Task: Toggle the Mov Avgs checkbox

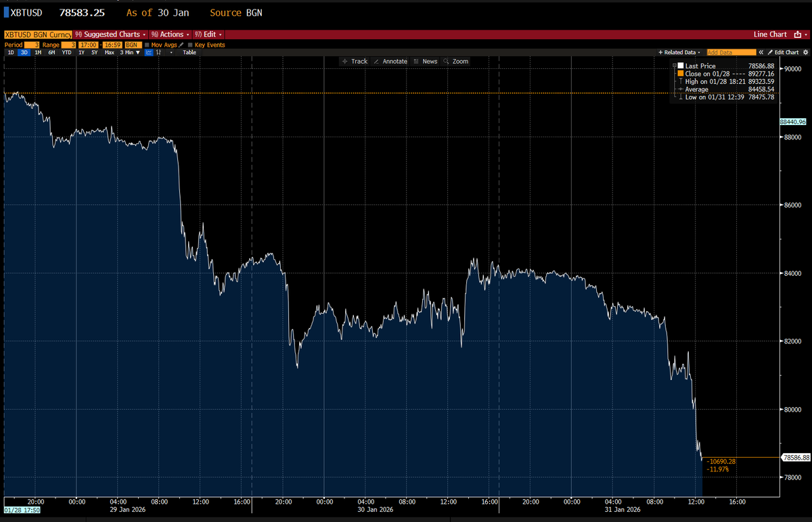Action: pos(148,45)
